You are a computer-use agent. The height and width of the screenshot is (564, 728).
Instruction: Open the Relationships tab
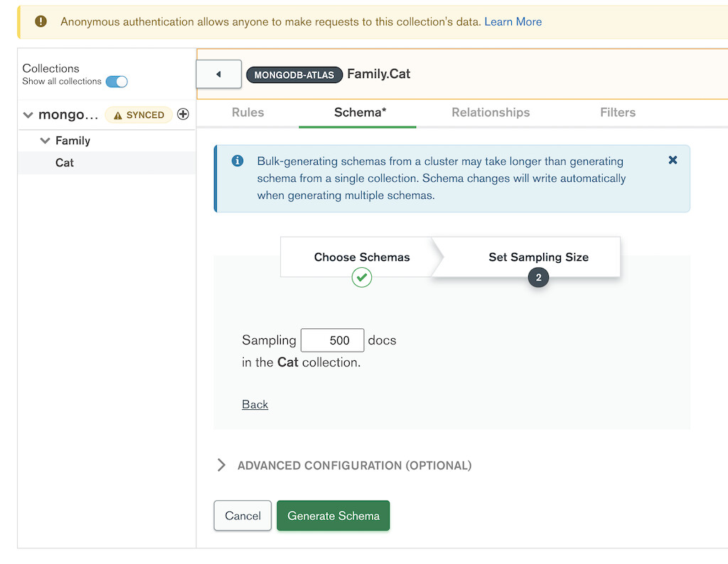tap(491, 112)
